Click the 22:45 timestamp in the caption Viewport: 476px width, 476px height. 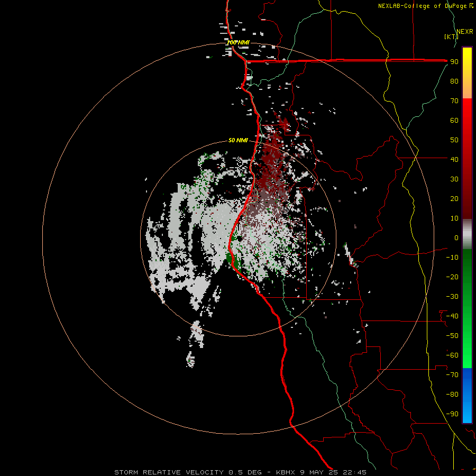354,472
